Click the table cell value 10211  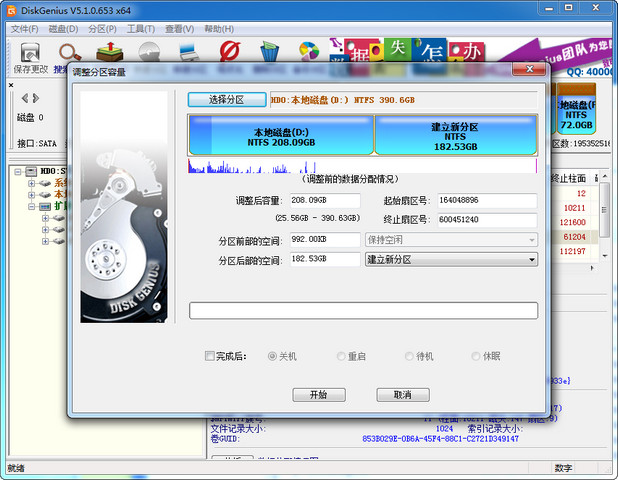pos(574,208)
